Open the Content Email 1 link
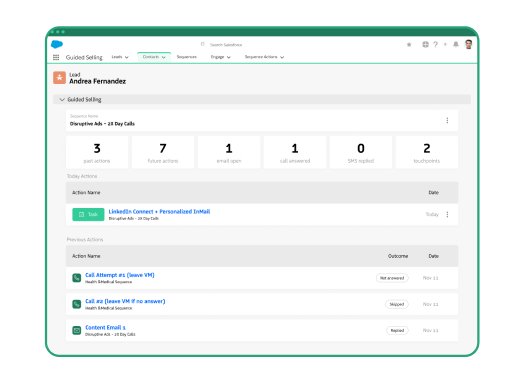The height and width of the screenshot is (379, 522). (x=105, y=327)
